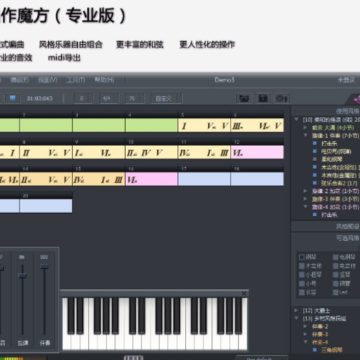The image size is (360, 360).
Task: Click the midi导出 feature text
Action: click(x=64, y=58)
